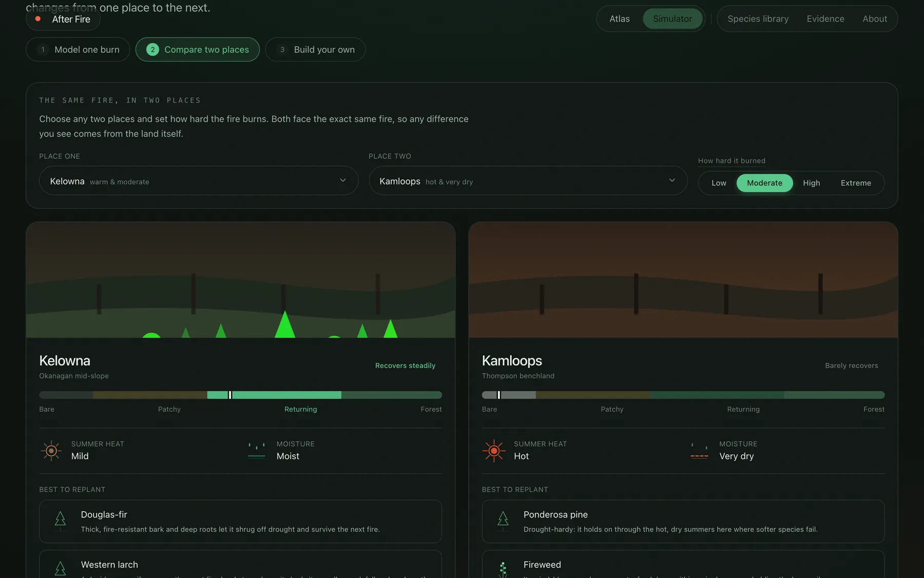
Task: Open the About page
Action: pyautogui.click(x=875, y=18)
